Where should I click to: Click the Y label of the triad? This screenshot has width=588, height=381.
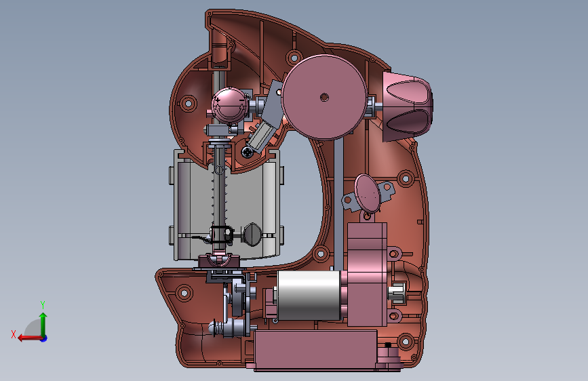43,304
